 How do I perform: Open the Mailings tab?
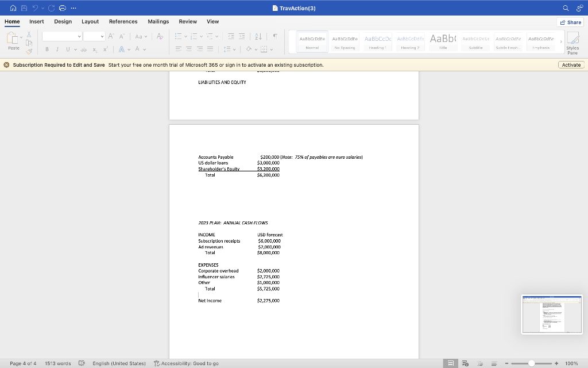point(158,21)
